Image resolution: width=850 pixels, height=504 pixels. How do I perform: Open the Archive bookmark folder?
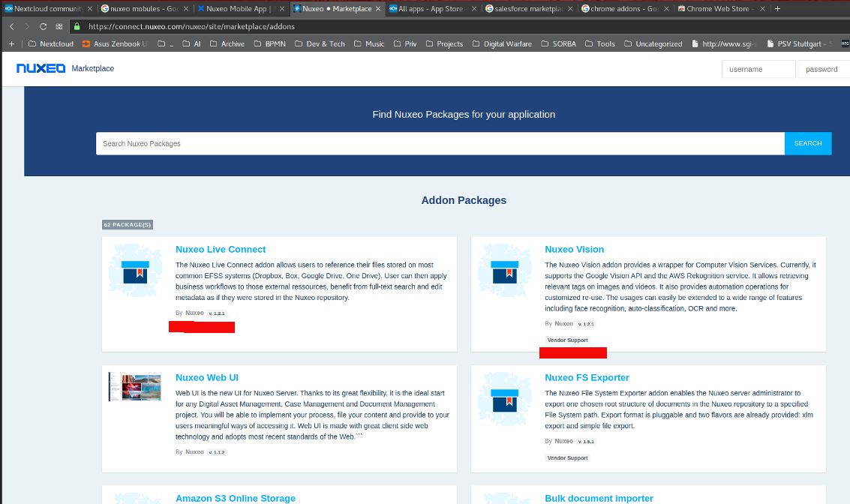[x=227, y=44]
